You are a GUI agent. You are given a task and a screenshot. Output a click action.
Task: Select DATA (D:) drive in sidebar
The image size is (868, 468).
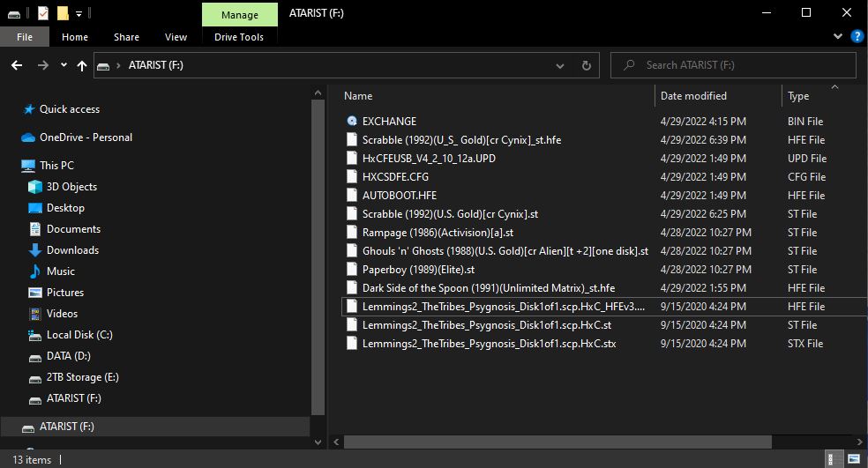point(68,356)
